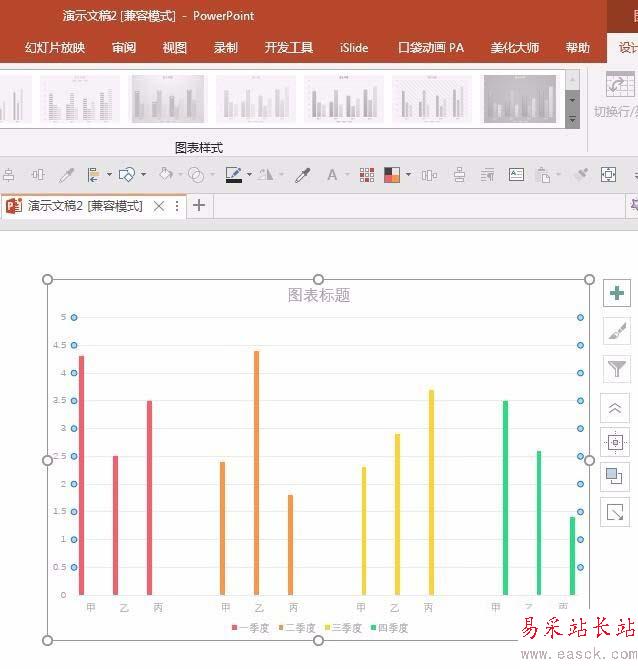The width and height of the screenshot is (638, 669).
Task: Click the red dotted grid matrix icon
Action: 367,175
